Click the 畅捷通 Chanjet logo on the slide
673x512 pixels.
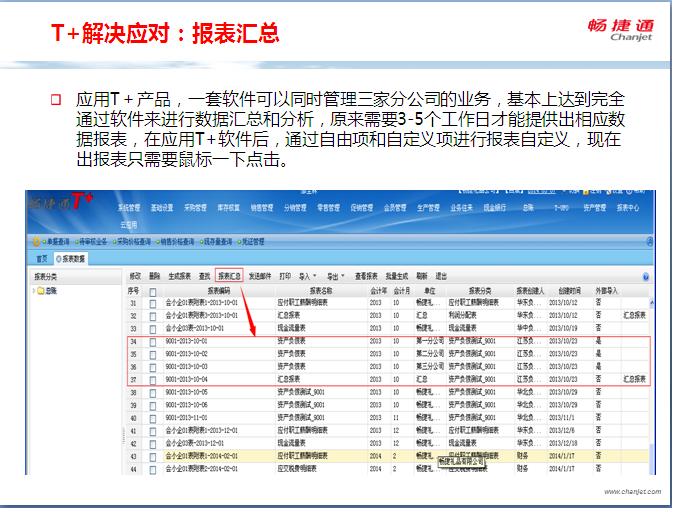pyautogui.click(x=621, y=30)
